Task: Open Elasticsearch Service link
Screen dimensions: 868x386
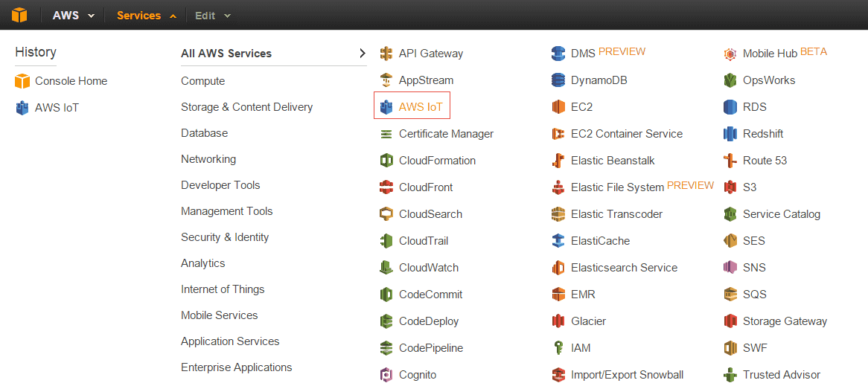Action: point(624,268)
